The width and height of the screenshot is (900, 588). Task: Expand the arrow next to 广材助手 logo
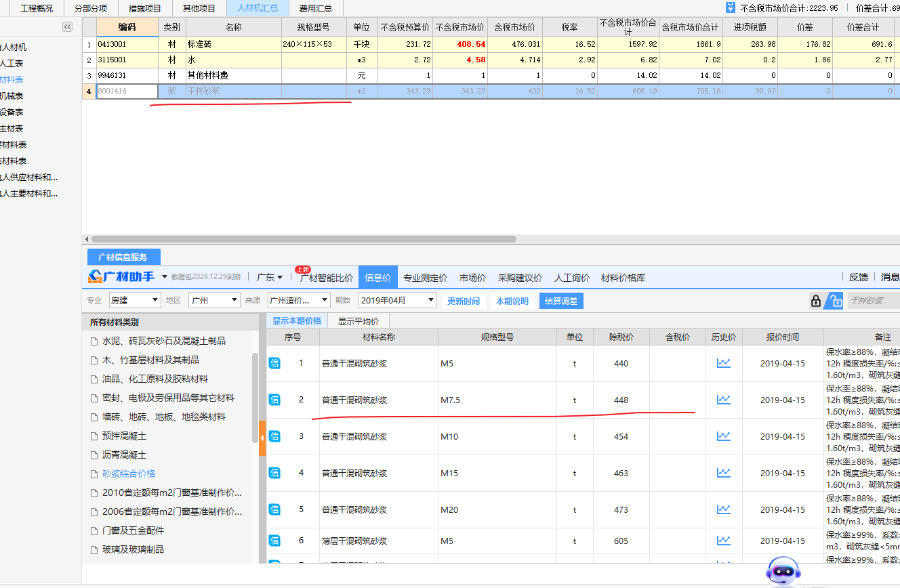[165, 277]
